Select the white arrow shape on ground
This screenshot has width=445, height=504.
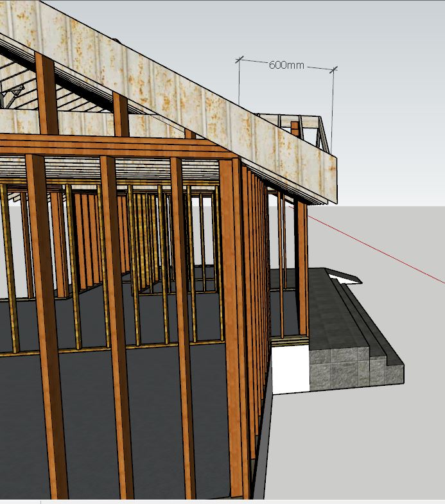coord(344,276)
